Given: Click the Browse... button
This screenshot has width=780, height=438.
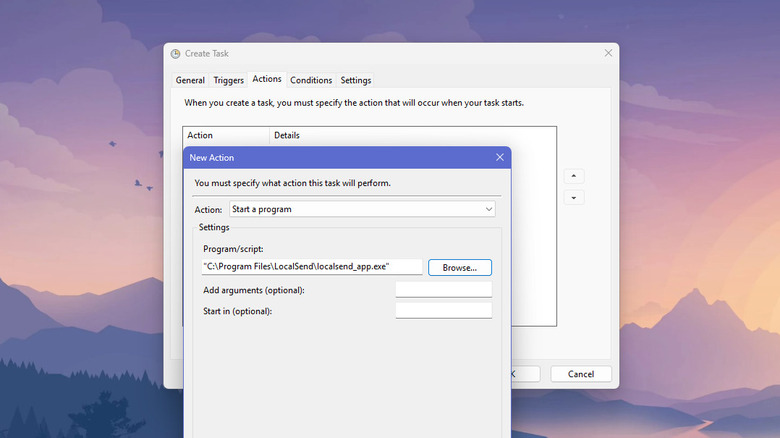Looking at the screenshot, I should click(x=460, y=267).
